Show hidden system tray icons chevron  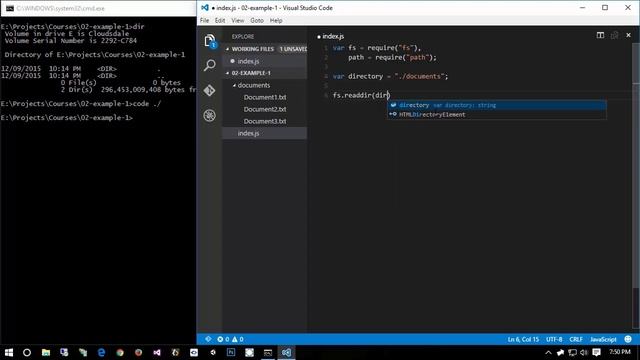548,352
